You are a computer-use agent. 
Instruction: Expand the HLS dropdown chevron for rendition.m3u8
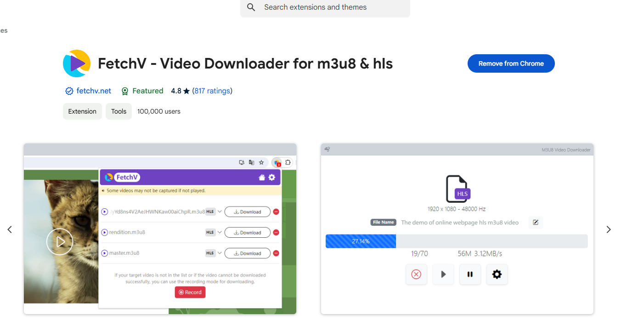tap(220, 232)
